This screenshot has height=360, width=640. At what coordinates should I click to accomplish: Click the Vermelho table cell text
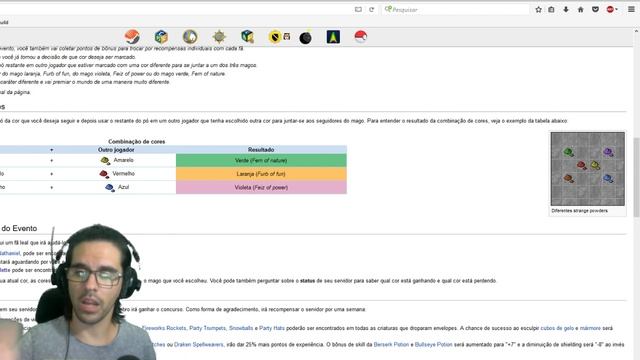tap(124, 173)
